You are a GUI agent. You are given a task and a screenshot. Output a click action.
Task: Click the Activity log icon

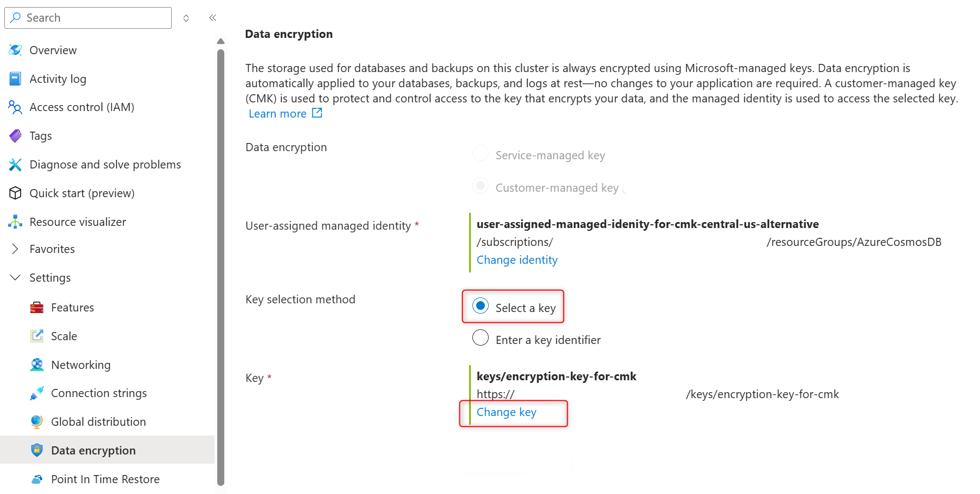(x=15, y=79)
